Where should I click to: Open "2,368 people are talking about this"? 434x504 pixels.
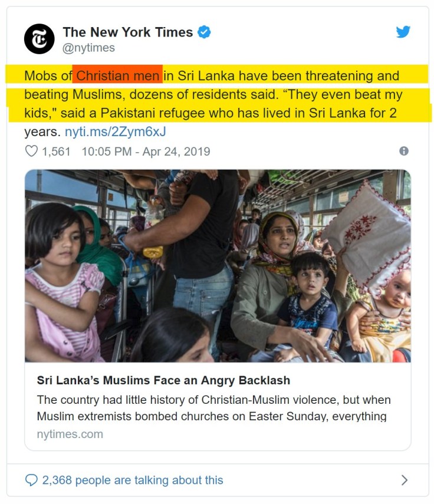(133, 480)
